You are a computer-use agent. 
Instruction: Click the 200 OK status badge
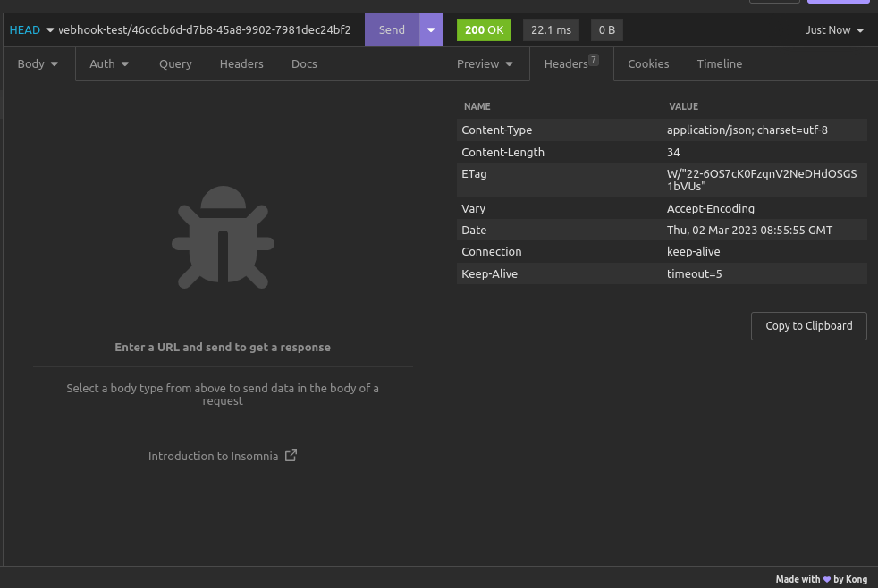(484, 30)
